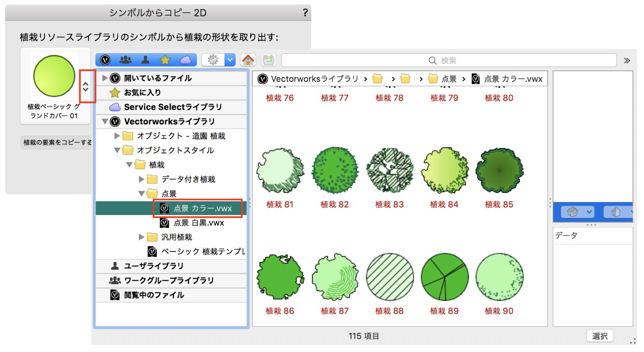644x352 pixels.
Task: Select the Workgroup libraries filter icon
Action: tap(125, 60)
